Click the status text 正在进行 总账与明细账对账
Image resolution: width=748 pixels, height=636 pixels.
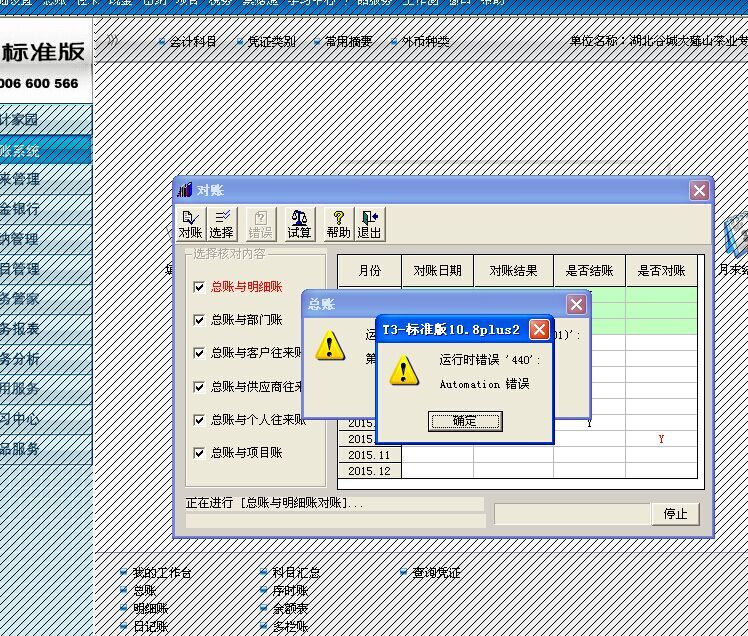275,503
